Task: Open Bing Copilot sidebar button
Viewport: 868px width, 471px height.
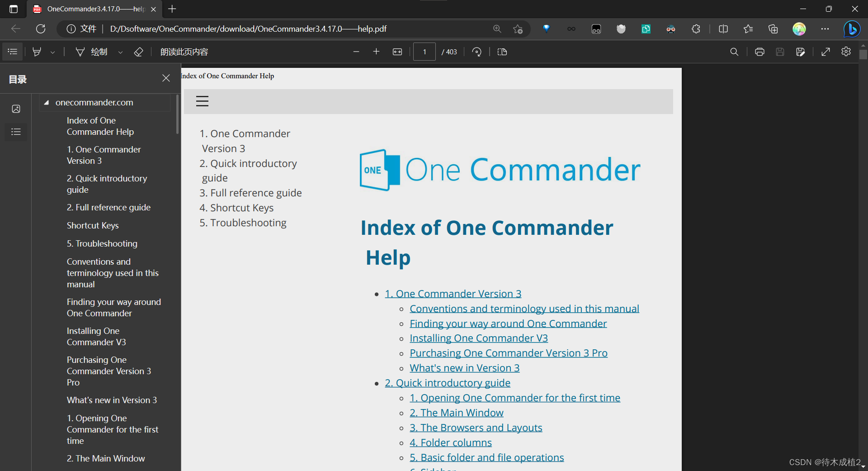Action: pyautogui.click(x=852, y=29)
